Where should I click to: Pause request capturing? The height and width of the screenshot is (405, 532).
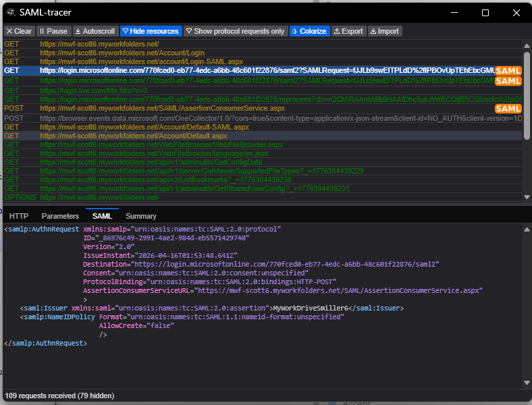click(x=53, y=31)
